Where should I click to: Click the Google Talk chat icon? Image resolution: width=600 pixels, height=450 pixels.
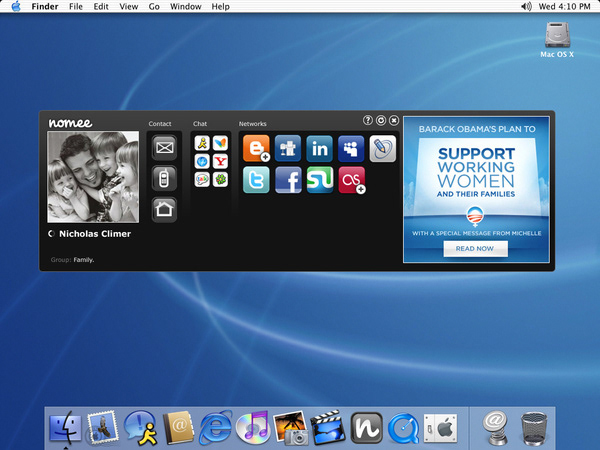tap(202, 179)
